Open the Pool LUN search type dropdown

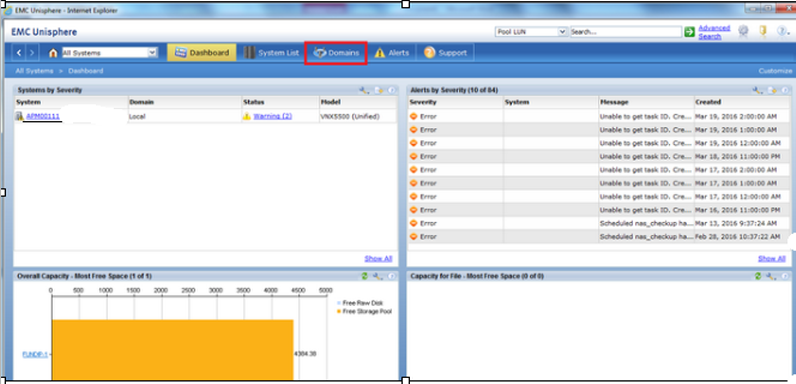click(530, 31)
